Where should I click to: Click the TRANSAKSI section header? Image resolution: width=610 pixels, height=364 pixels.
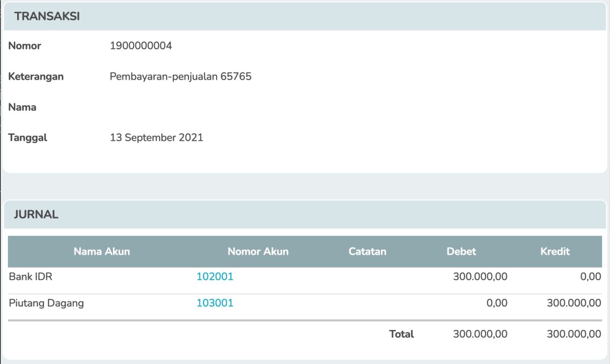coord(47,16)
